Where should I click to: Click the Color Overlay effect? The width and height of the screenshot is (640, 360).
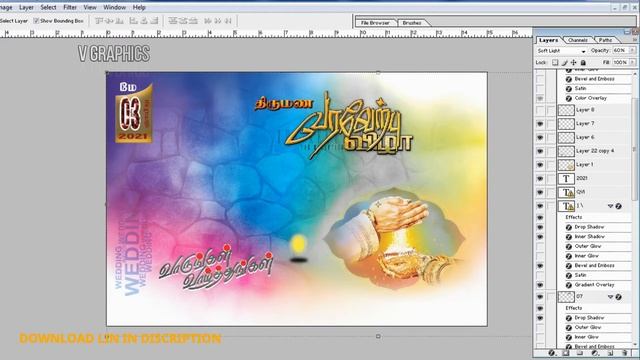pyautogui.click(x=591, y=98)
